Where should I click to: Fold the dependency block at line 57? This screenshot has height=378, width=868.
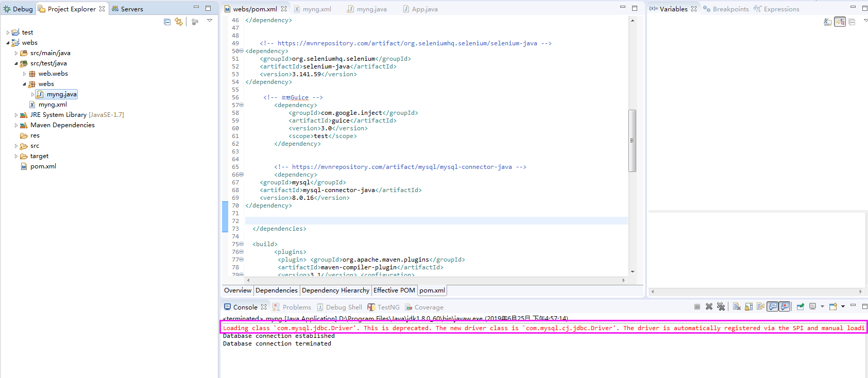[x=241, y=105]
